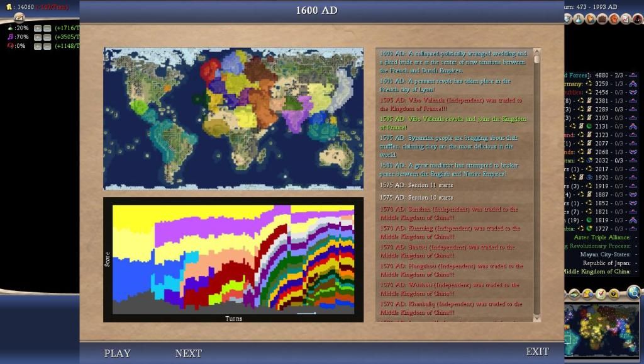
Task: Open the advisor icon right of the flask
Action: pyautogui.click(x=590, y=19)
